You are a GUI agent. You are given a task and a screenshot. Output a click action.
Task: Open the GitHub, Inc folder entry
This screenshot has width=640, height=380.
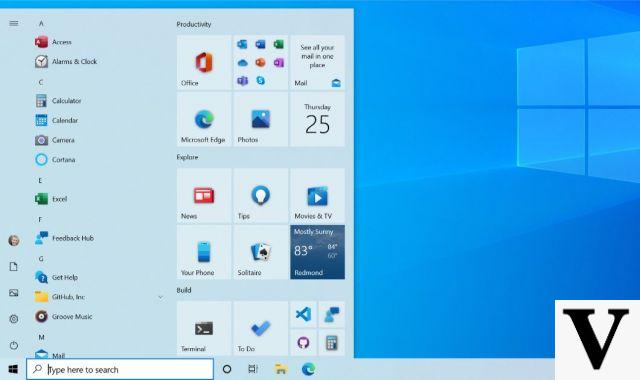pyautogui.click(x=98, y=297)
